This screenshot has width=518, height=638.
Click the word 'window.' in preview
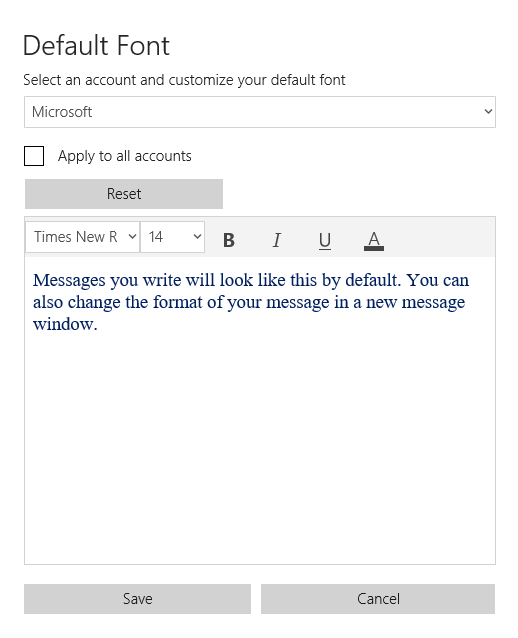65,324
